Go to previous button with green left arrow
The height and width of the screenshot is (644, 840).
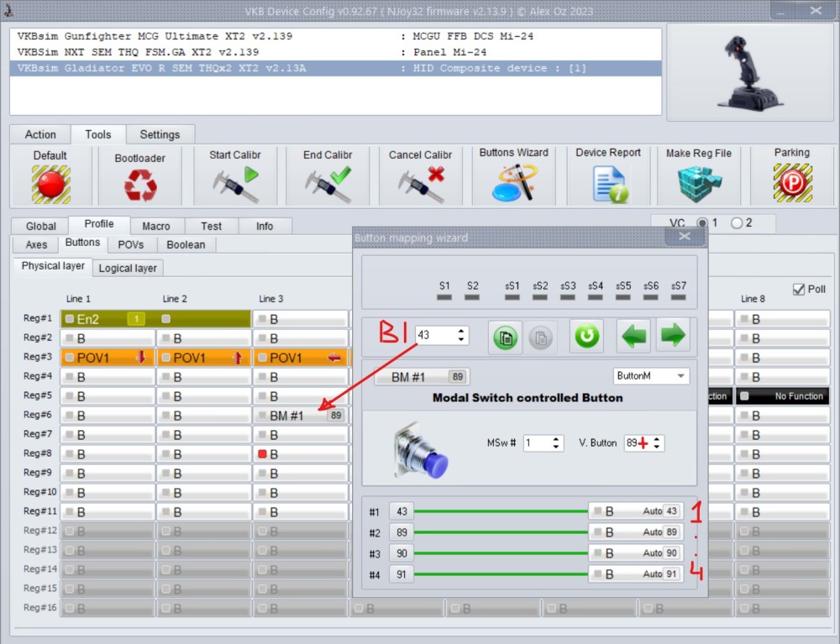click(633, 336)
